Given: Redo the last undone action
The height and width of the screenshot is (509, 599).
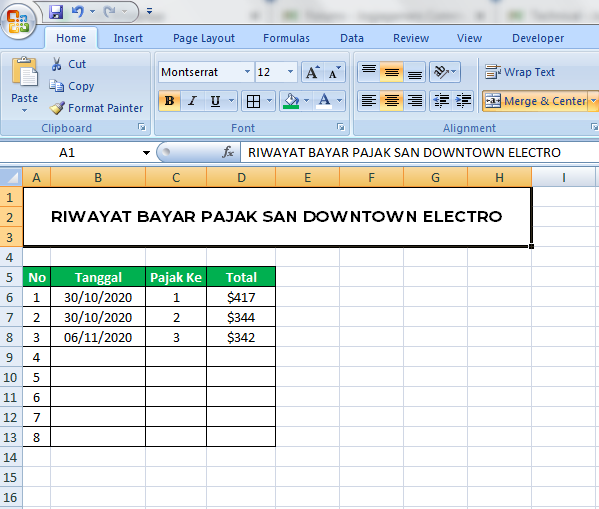Looking at the screenshot, I should point(109,12).
